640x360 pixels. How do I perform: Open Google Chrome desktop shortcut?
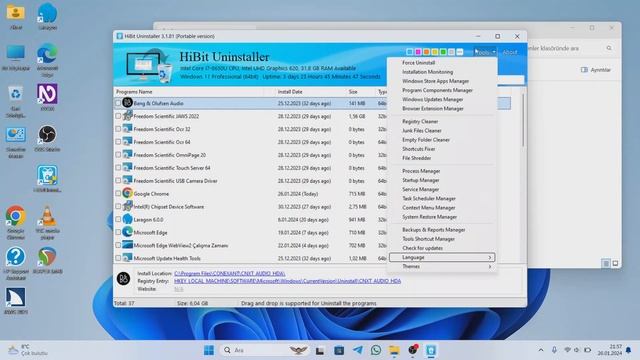16,222
